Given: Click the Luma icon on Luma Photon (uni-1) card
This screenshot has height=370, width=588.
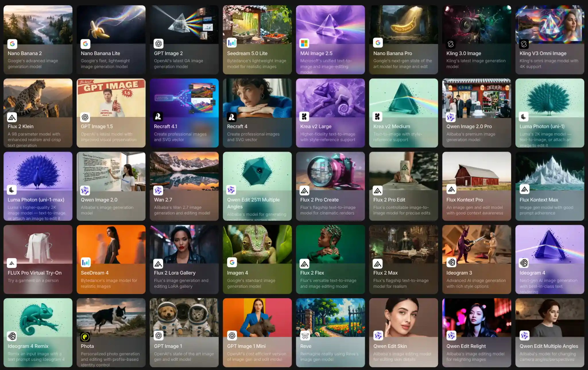Looking at the screenshot, I should point(524,117).
